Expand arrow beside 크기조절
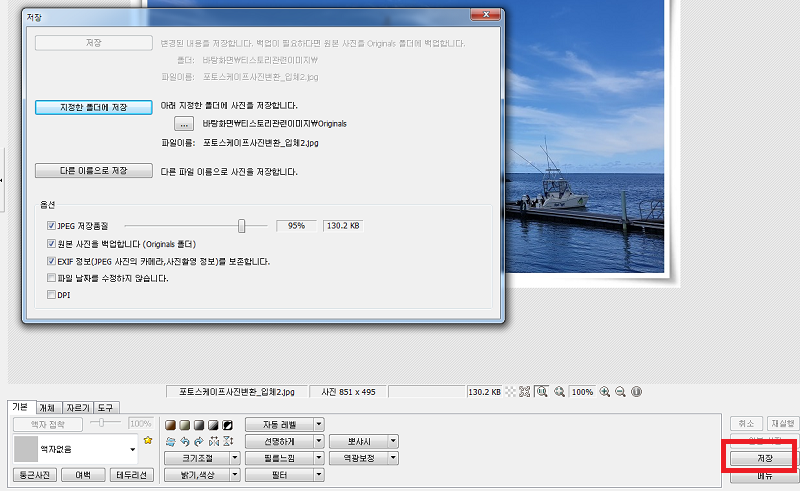 (x=235, y=458)
